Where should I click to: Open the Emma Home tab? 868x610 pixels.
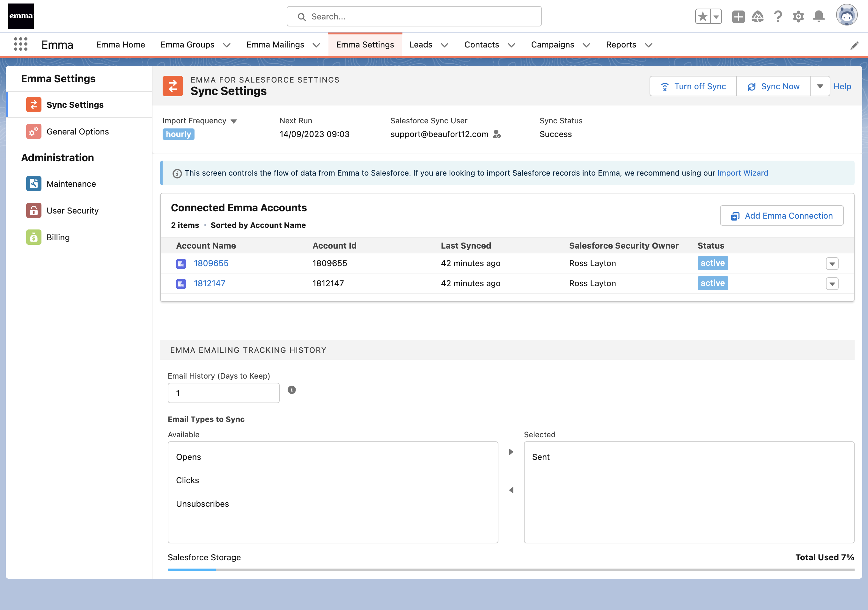point(121,45)
